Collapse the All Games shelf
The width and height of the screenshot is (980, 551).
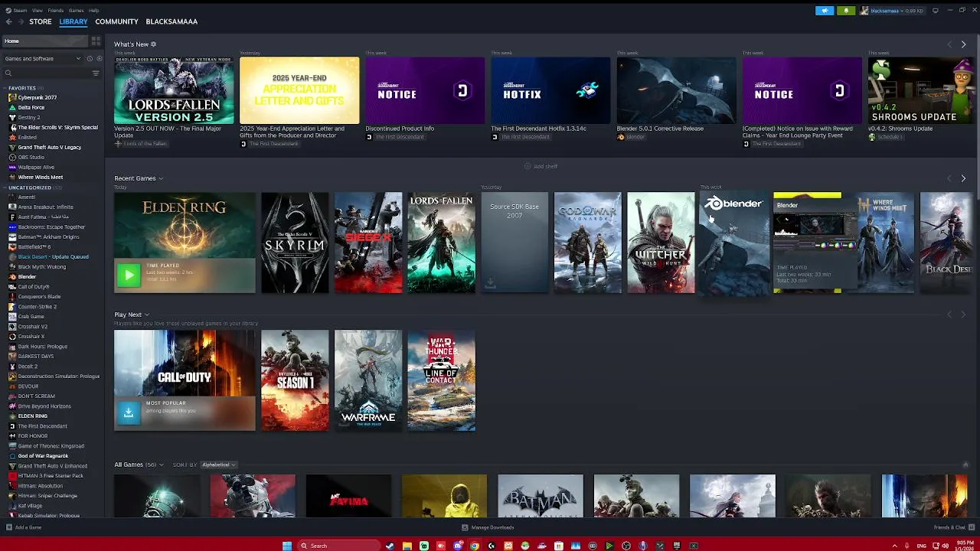pos(965,465)
